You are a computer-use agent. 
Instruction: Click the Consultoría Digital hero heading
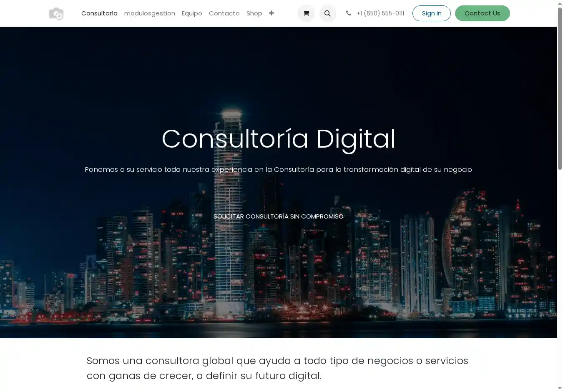click(x=278, y=139)
